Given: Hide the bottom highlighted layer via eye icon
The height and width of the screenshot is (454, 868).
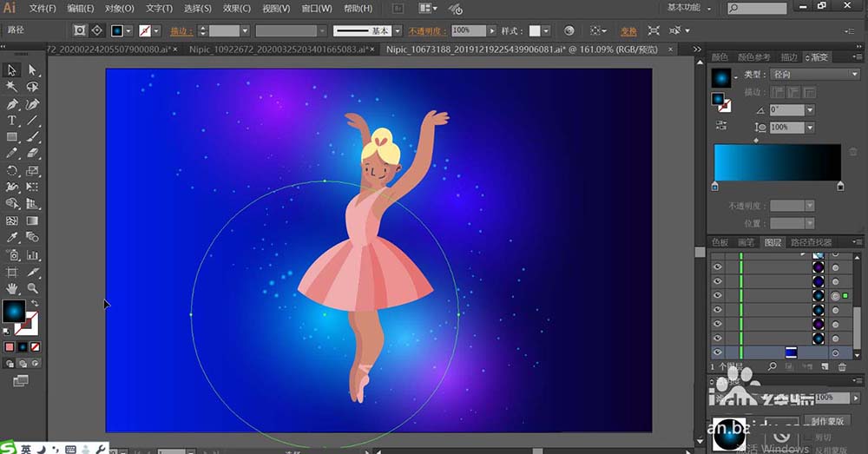Looking at the screenshot, I should click(x=718, y=353).
